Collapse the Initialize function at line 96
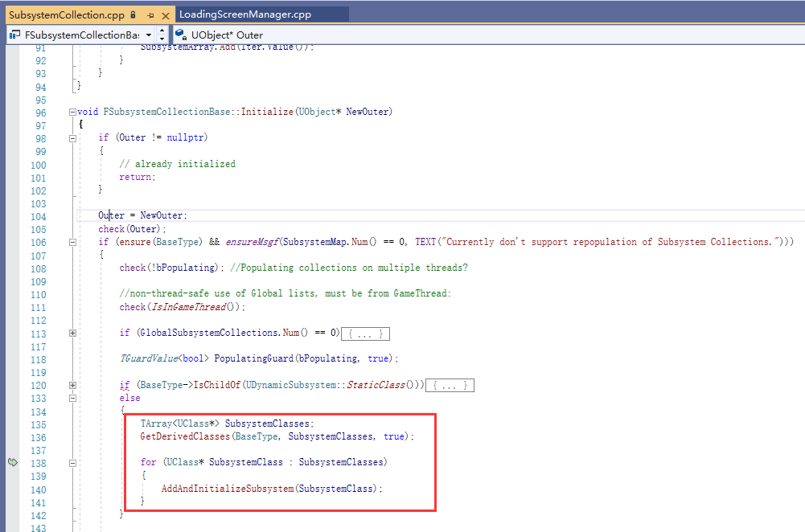This screenshot has height=532, width=805. click(72, 112)
